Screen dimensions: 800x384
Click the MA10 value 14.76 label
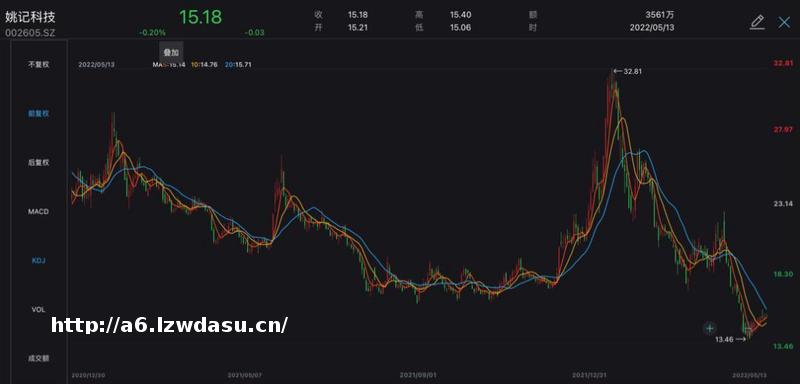[205, 65]
